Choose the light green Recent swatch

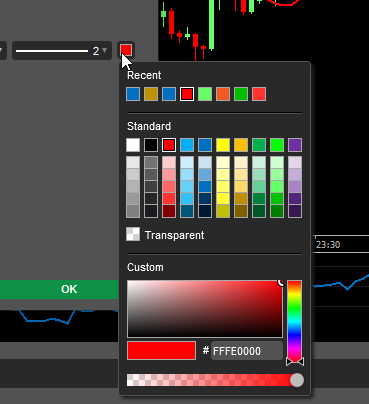[205, 94]
